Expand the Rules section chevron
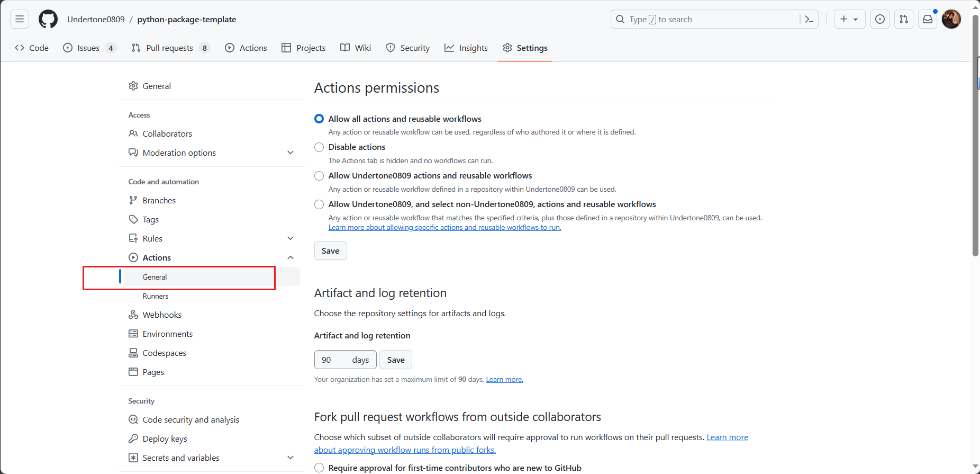 [291, 238]
